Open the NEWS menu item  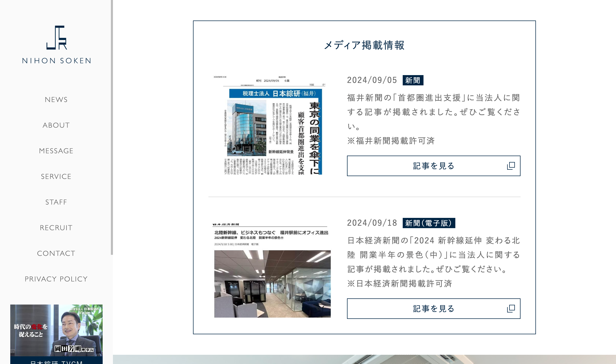coord(56,99)
